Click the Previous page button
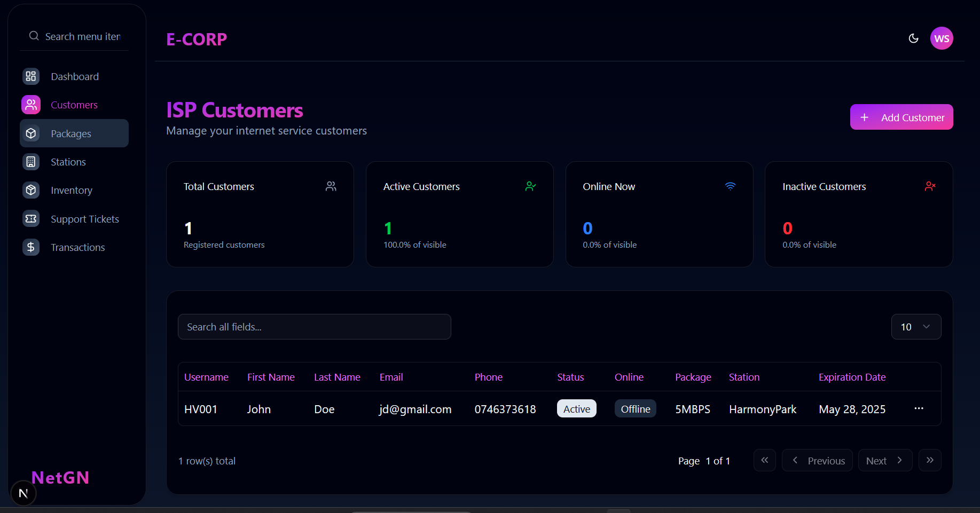The image size is (980, 513). point(817,460)
